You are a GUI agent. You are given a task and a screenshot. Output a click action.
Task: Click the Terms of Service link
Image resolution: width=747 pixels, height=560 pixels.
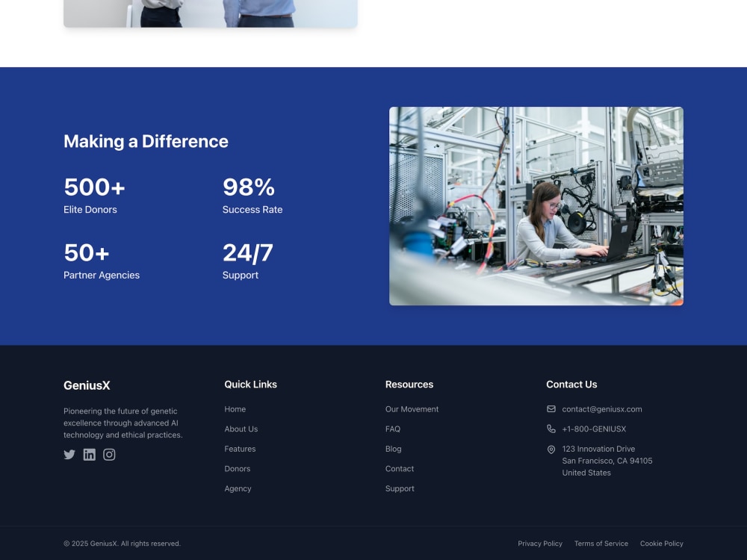click(x=601, y=544)
